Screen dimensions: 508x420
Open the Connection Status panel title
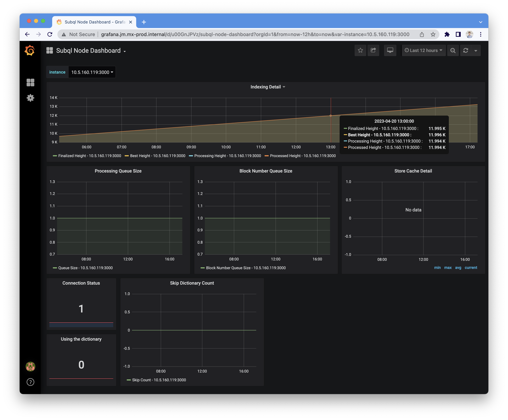tap(81, 283)
